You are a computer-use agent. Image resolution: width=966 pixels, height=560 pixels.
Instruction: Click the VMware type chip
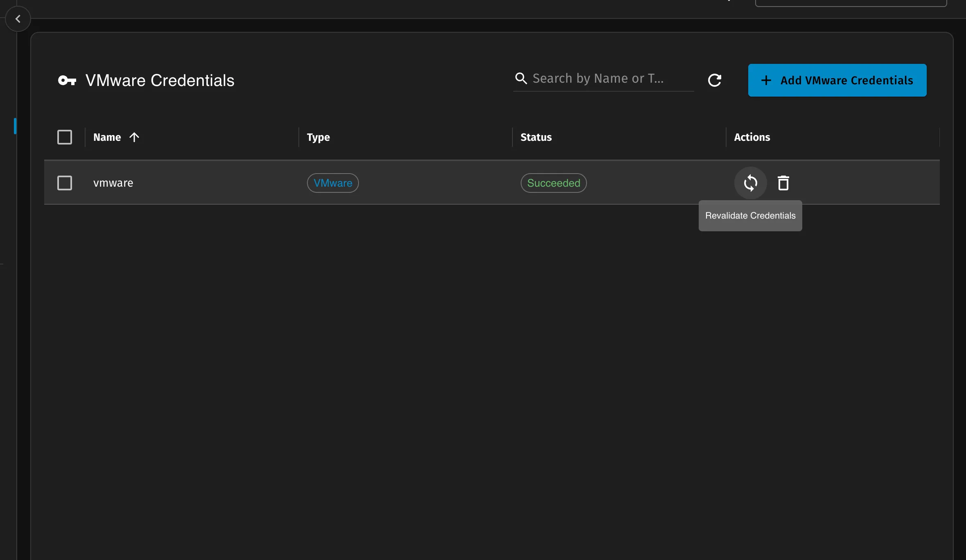333,183
